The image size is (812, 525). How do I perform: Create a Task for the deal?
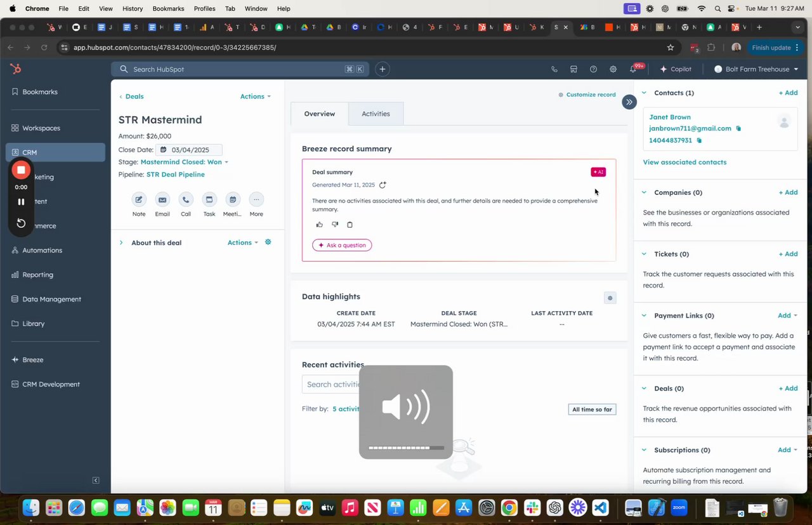[x=209, y=199]
